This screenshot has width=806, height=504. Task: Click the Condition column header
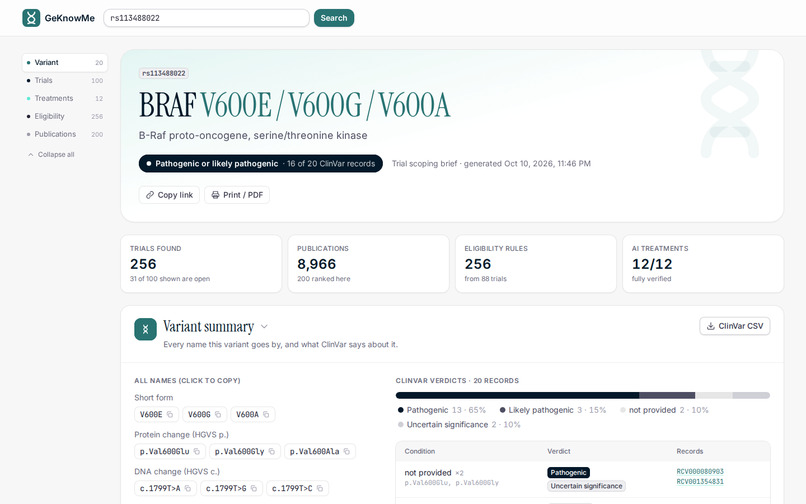pos(419,452)
